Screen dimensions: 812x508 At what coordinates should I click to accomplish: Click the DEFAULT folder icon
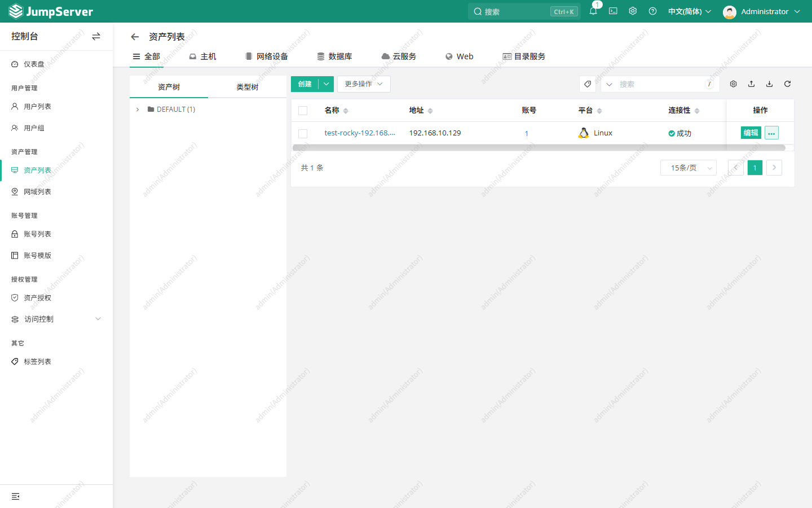click(x=151, y=110)
